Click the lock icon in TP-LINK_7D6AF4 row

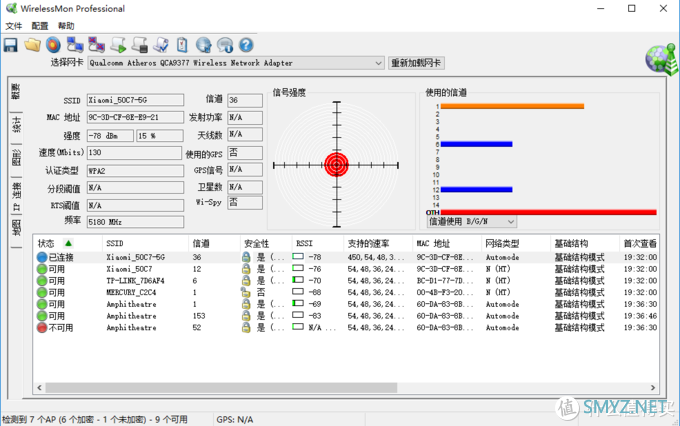point(246,281)
